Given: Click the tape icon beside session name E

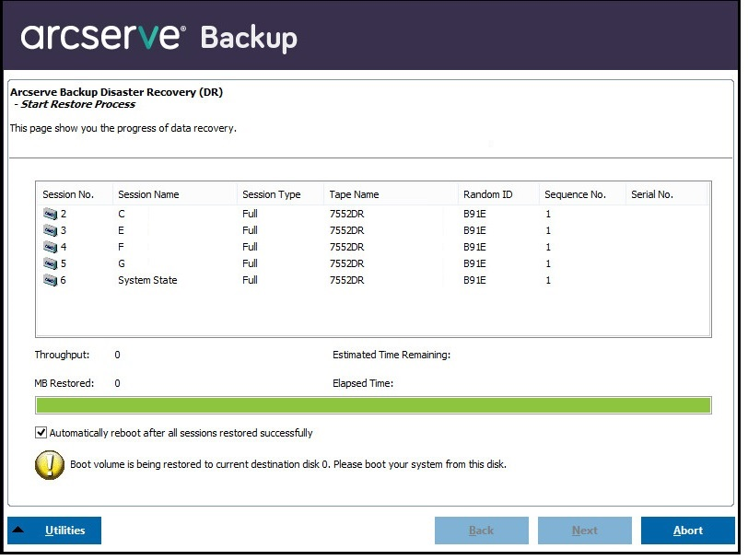Looking at the screenshot, I should coord(52,230).
